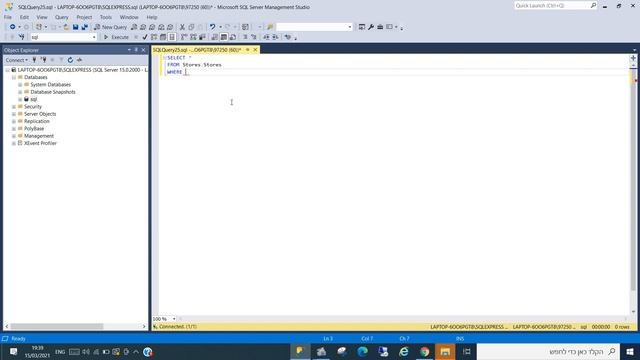Open the Help menu
Screen dimensions: 640x360
(x=152, y=17)
